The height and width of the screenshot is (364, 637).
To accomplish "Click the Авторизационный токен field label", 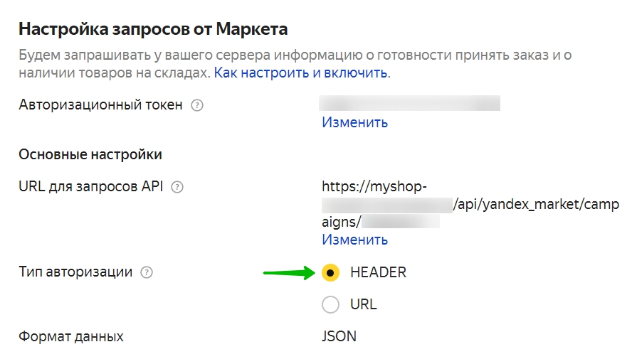I will pos(100,105).
